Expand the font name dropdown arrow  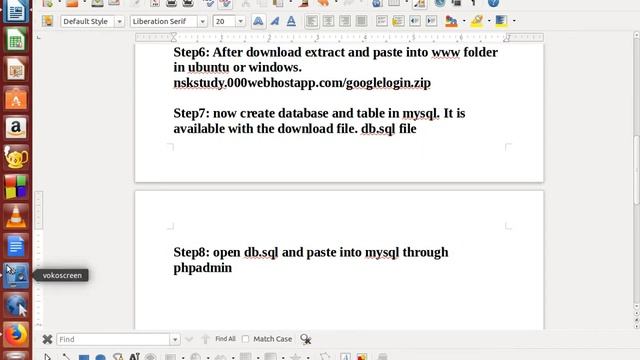(x=202, y=21)
